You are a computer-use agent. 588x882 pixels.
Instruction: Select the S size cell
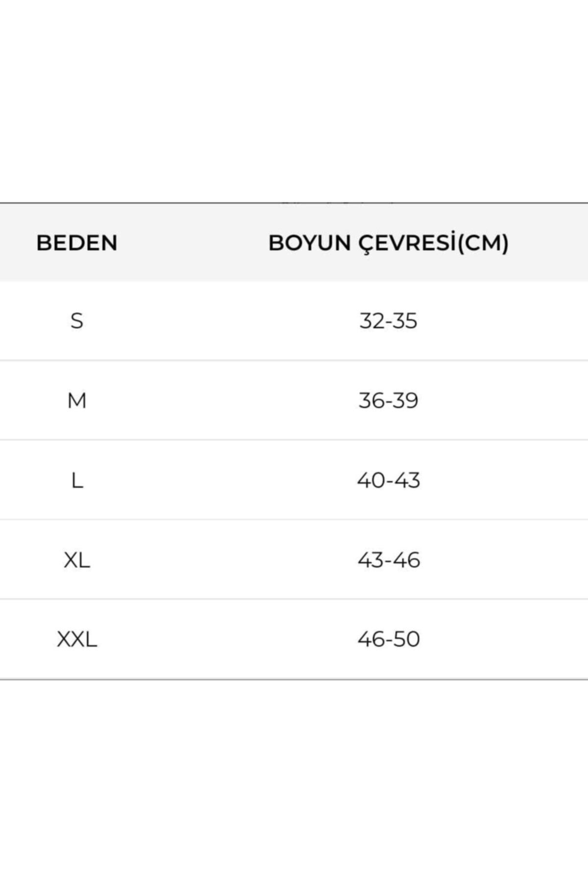77,321
